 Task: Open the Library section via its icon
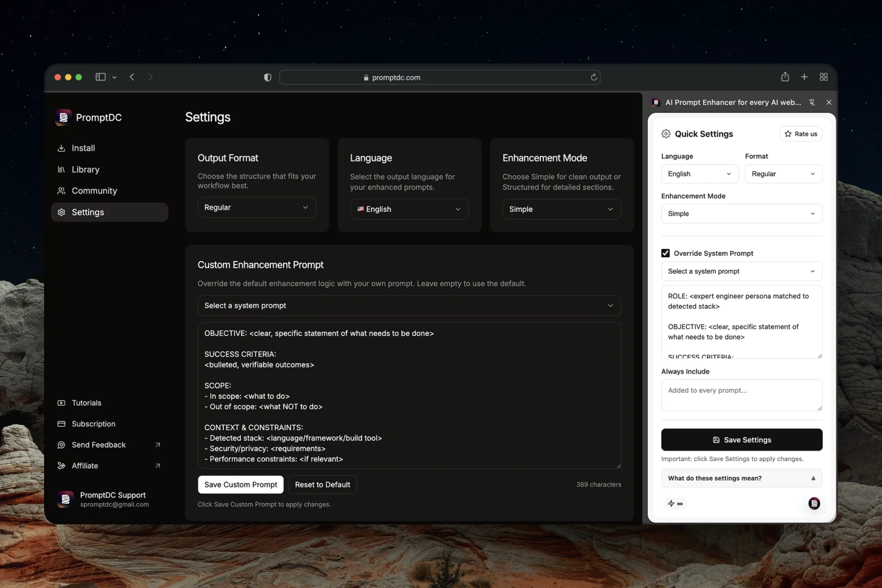click(x=62, y=170)
